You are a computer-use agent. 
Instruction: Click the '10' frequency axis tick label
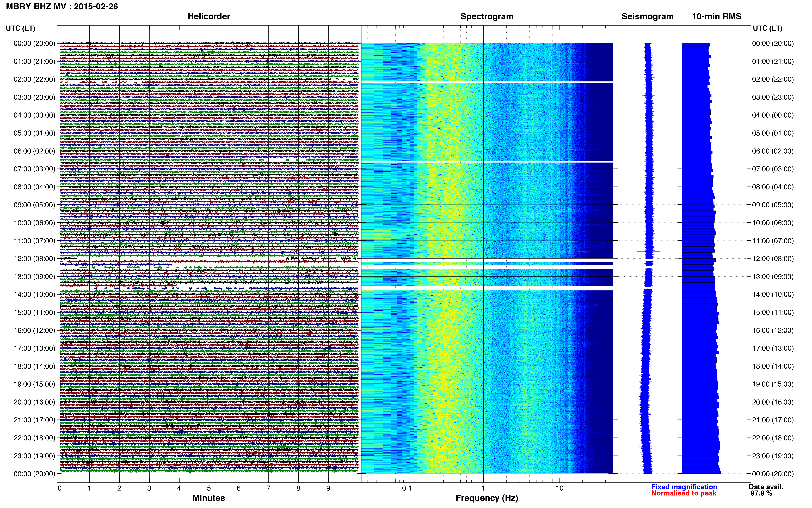(559, 488)
